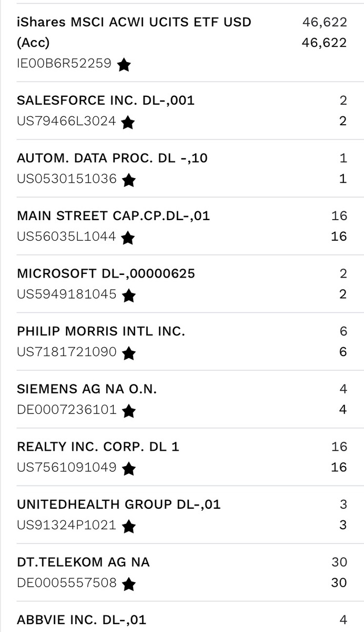Open SALESFORCE INC. DL-,001 position
364x632 pixels.
[182, 111]
